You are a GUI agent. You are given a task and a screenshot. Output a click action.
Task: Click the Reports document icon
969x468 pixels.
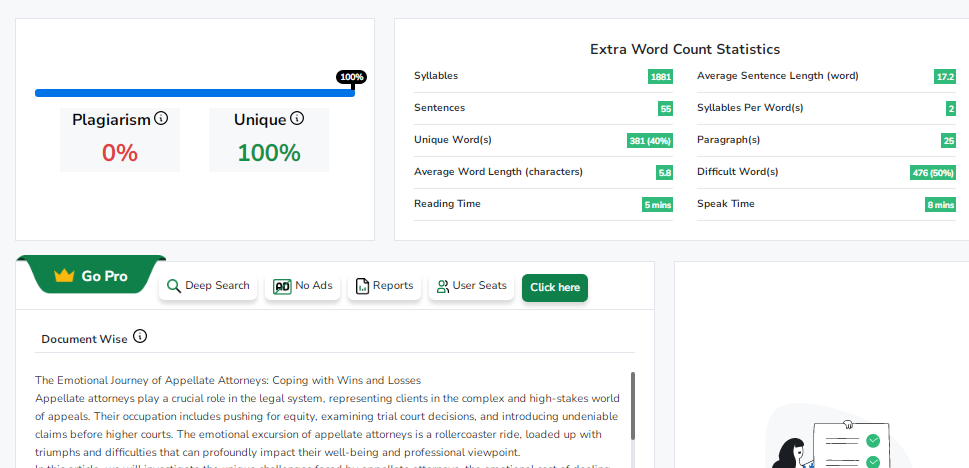pos(362,286)
